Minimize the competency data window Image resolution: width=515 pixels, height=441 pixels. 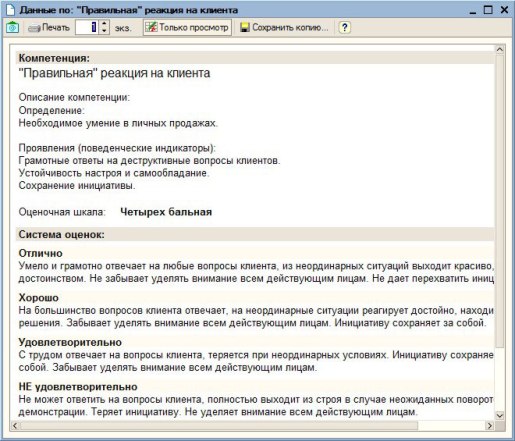tap(472, 11)
